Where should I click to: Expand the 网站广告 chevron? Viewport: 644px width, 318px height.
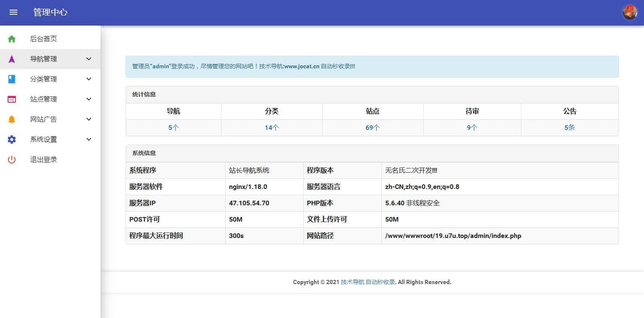[89, 119]
